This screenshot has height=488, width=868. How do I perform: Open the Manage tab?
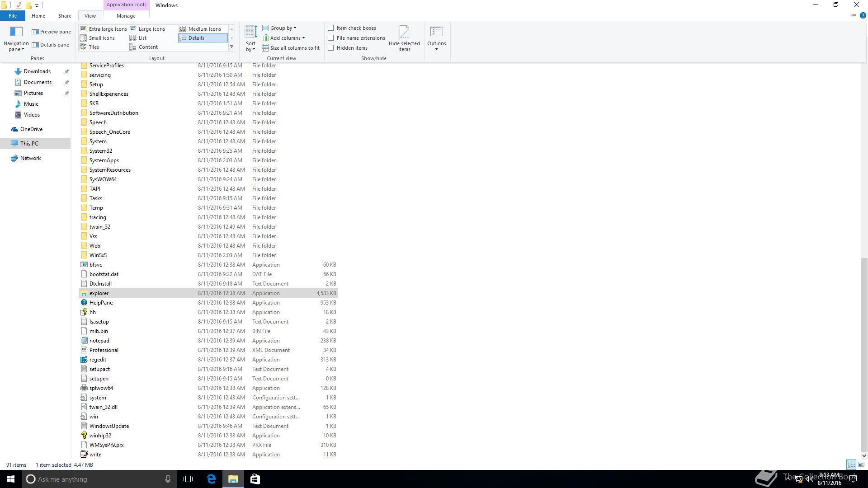click(126, 16)
